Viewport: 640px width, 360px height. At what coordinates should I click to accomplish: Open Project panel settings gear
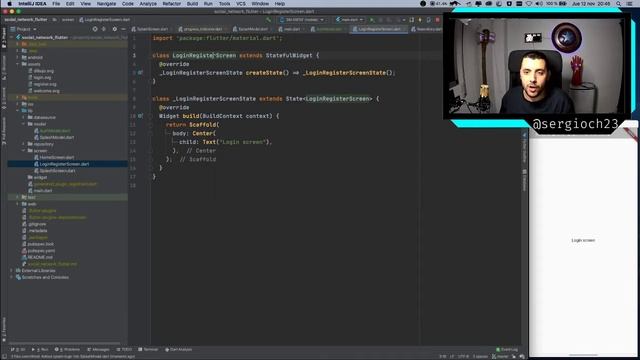[x=115, y=29]
